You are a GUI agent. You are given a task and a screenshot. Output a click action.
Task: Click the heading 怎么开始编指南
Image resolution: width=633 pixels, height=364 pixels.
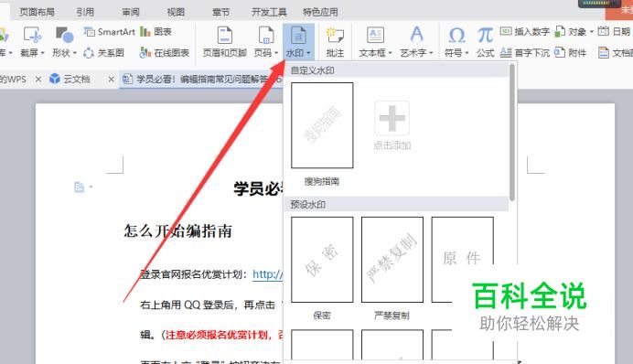click(178, 231)
